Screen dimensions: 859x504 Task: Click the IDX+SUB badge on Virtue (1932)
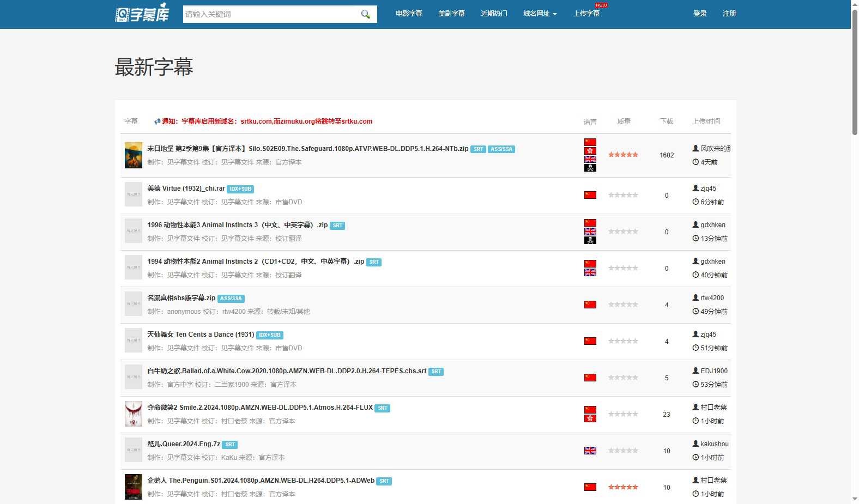240,189
